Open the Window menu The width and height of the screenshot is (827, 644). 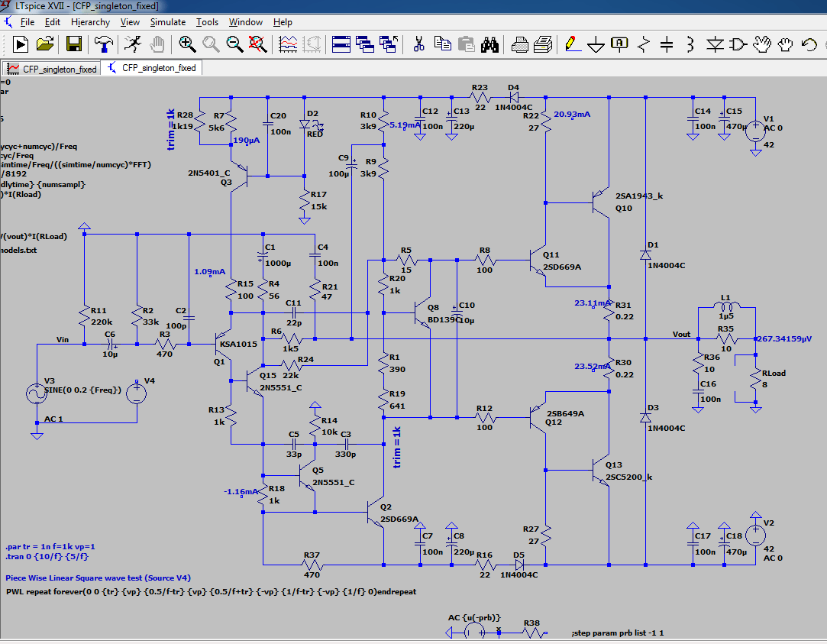tap(246, 22)
